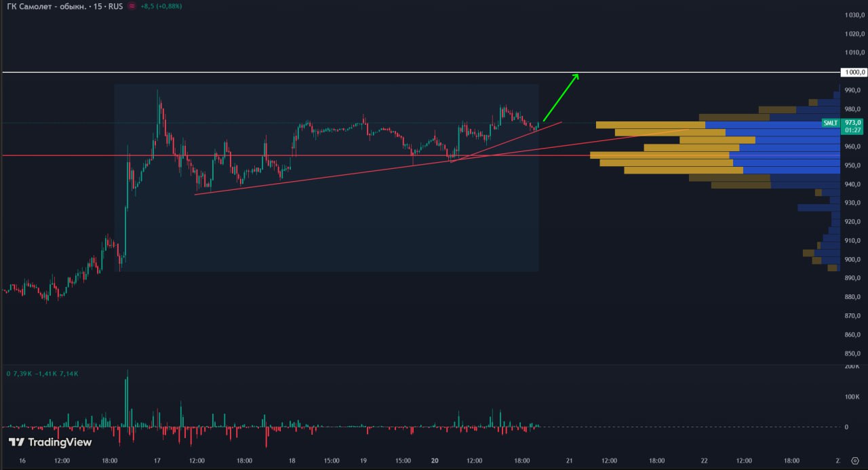Select the green upward arrow drawing
868x470 pixels.
[561, 96]
